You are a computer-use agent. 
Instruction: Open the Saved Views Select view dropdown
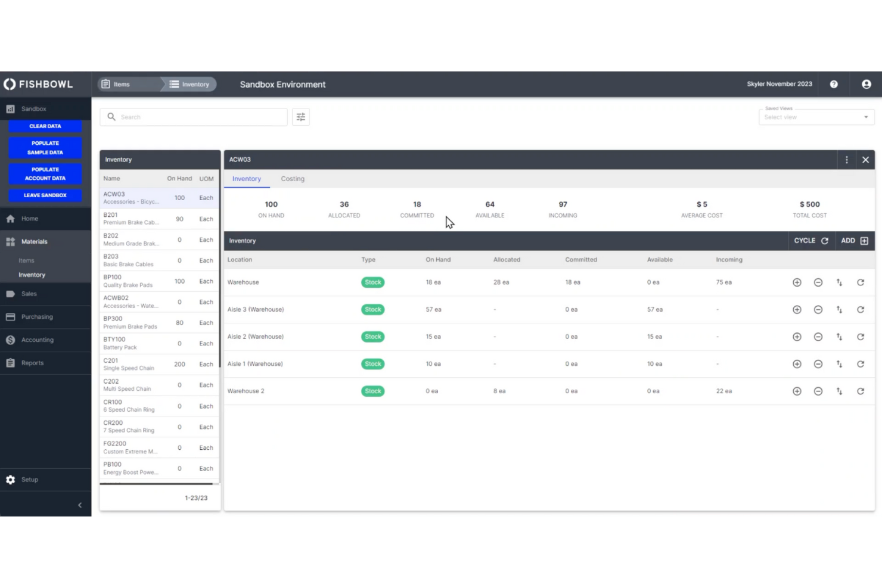(x=816, y=117)
